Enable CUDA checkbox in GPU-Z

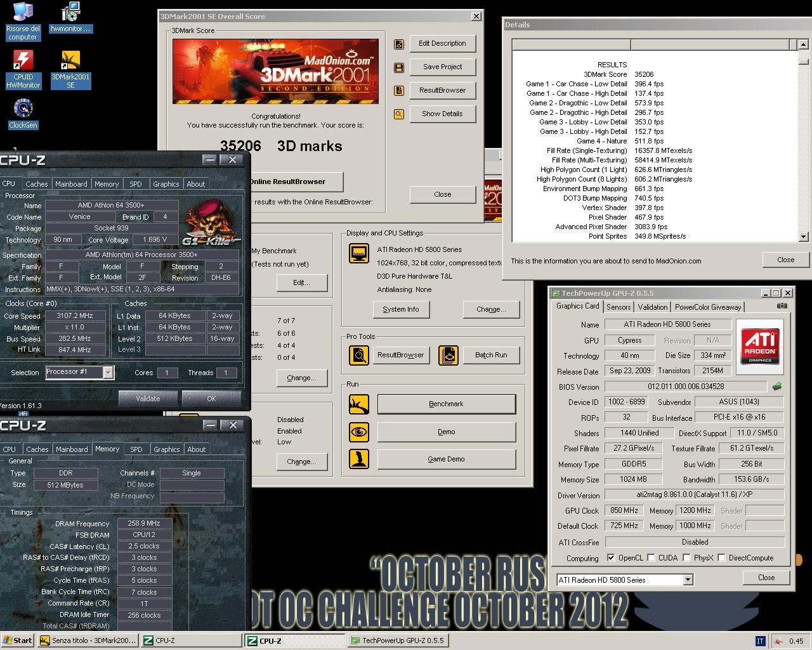(651, 558)
